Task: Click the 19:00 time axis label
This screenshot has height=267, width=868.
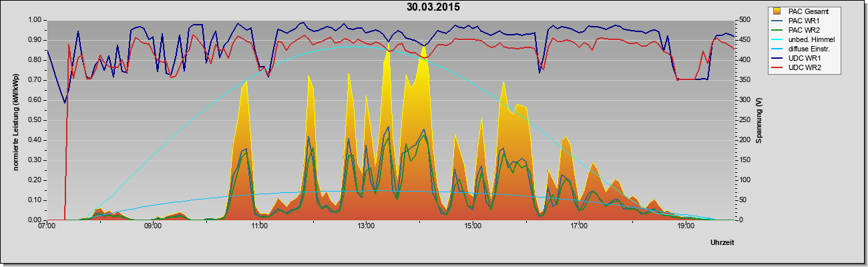Action: click(685, 226)
